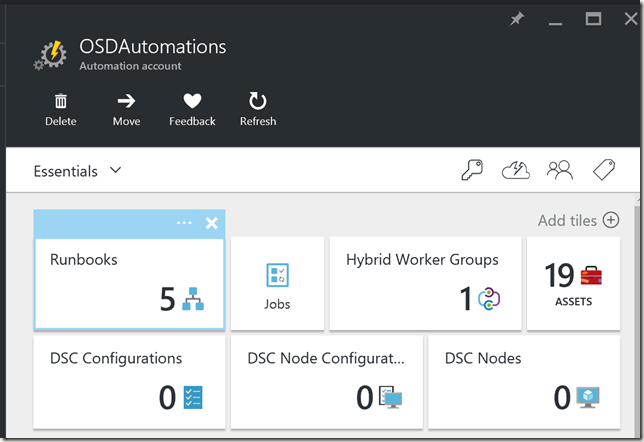The width and height of the screenshot is (644, 442).
Task: Click the OSDAutomations title
Action: point(152,47)
